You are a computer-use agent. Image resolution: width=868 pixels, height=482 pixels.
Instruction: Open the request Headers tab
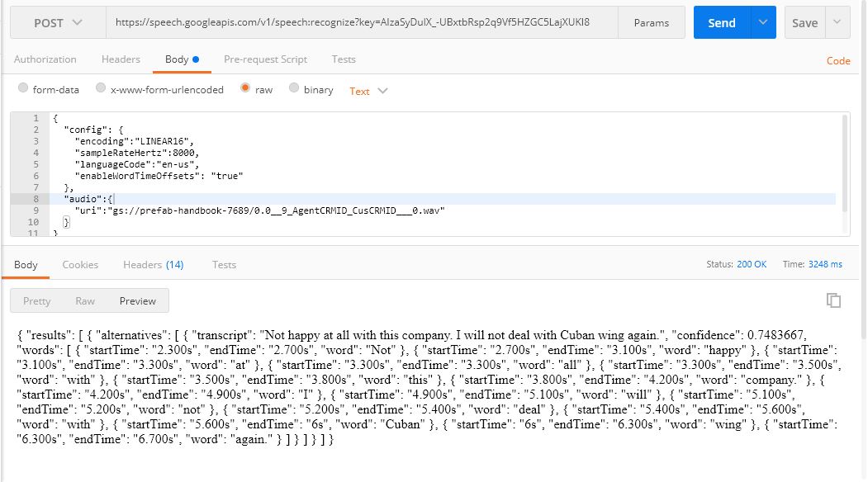click(121, 59)
